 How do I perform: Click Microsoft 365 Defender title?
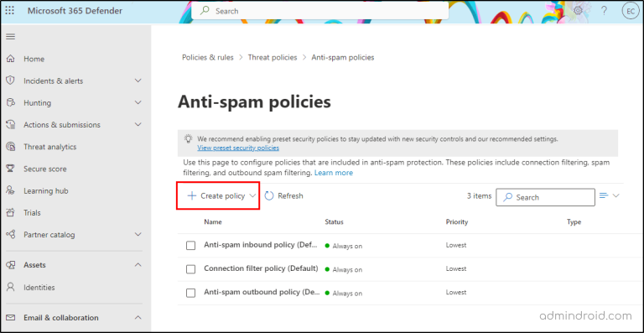(x=75, y=11)
